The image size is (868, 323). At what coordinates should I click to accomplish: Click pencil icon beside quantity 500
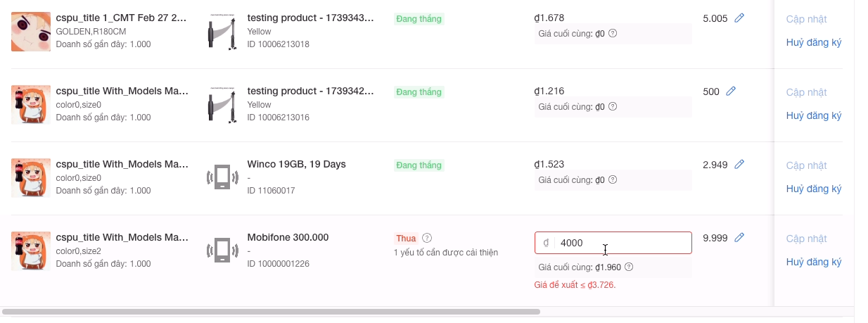pyautogui.click(x=731, y=91)
